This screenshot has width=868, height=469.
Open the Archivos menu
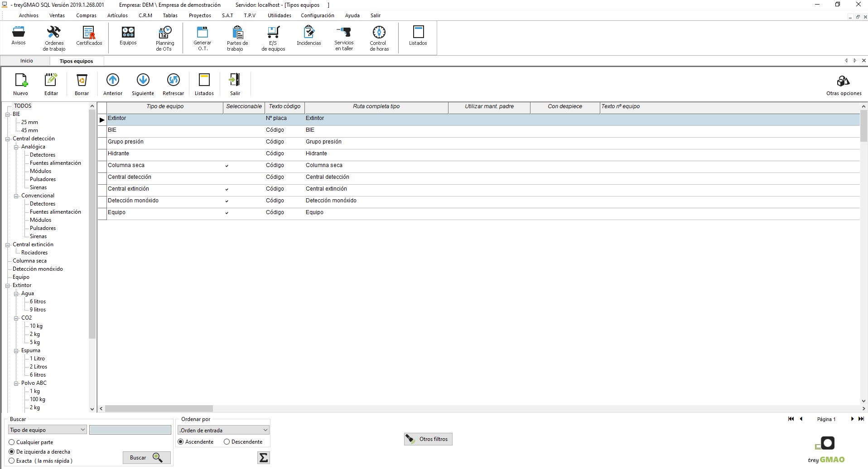pyautogui.click(x=29, y=15)
